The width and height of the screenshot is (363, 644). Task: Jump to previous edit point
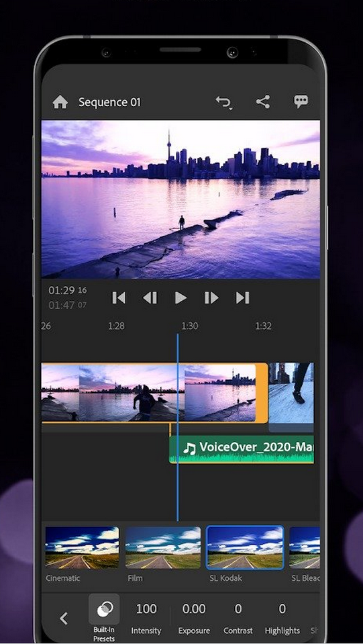(x=119, y=297)
